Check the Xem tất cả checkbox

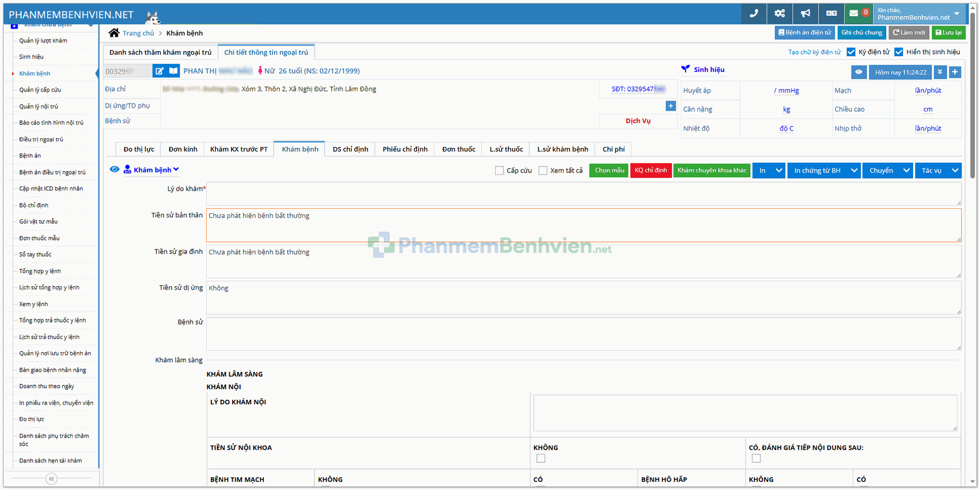(x=543, y=170)
